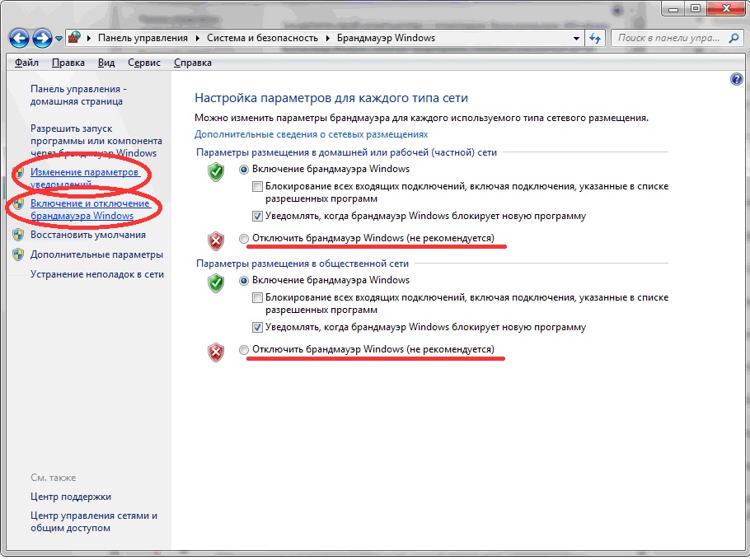Open Дополнительные сведения о сетевых размещениях link
Viewport: 750px width, 560px height.
(311, 133)
